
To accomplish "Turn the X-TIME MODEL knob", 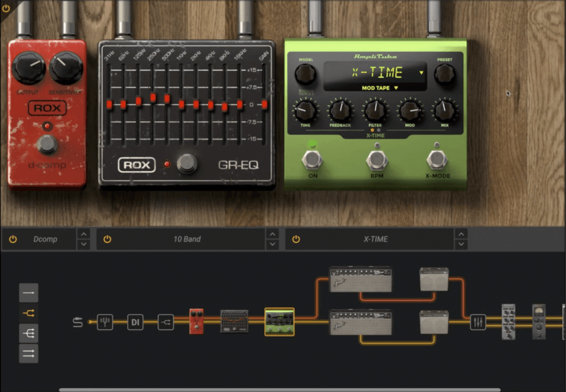I will coord(306,75).
